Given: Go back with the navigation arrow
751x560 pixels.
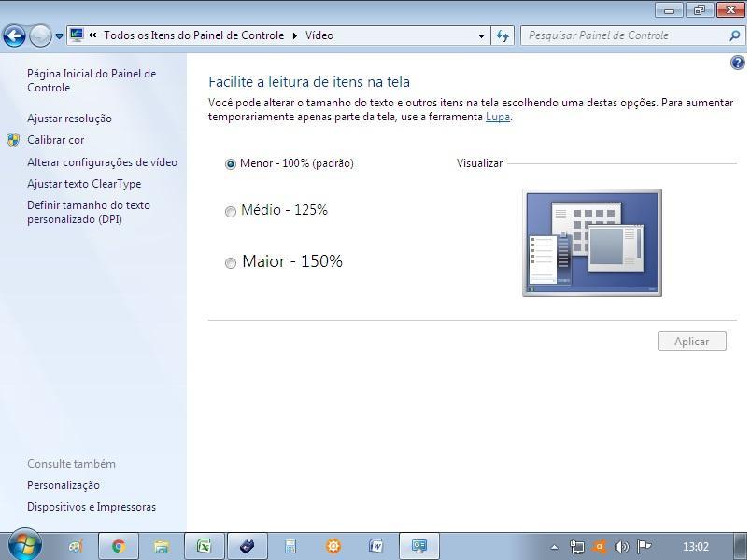Looking at the screenshot, I should (x=14, y=35).
